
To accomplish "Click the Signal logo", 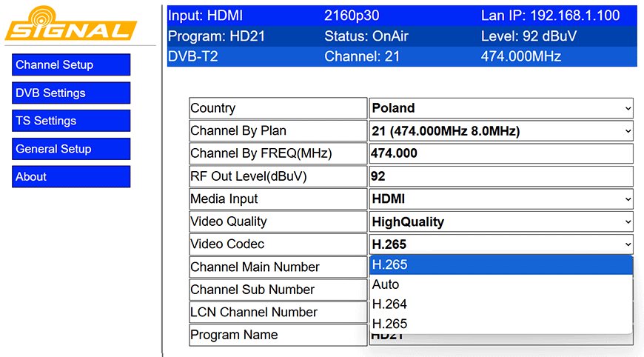I will coord(71,24).
